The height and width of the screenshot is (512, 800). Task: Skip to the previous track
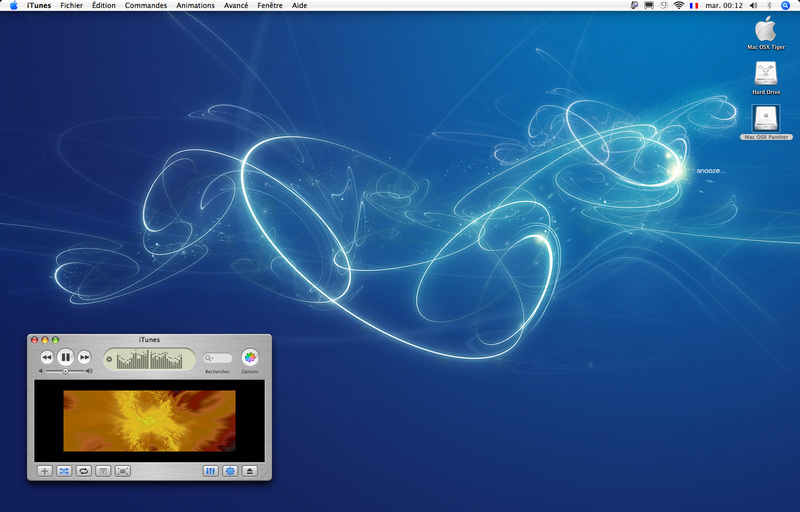[46, 357]
